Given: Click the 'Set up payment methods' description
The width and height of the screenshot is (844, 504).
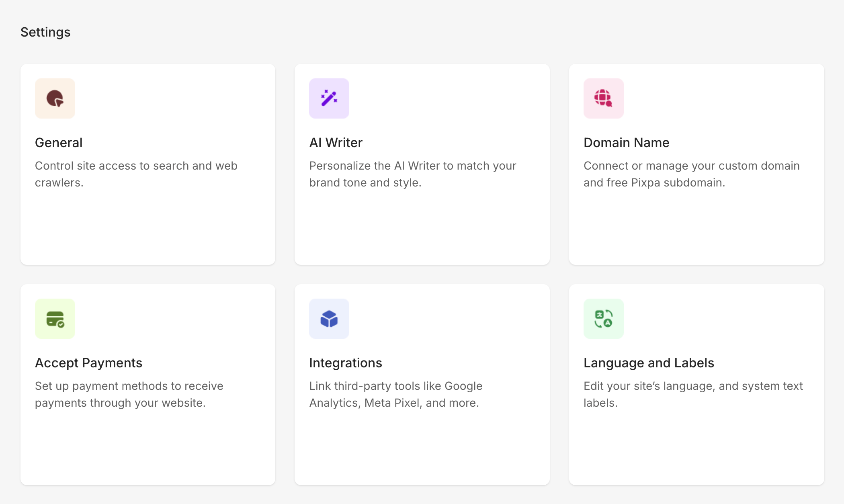Looking at the screenshot, I should point(129,394).
